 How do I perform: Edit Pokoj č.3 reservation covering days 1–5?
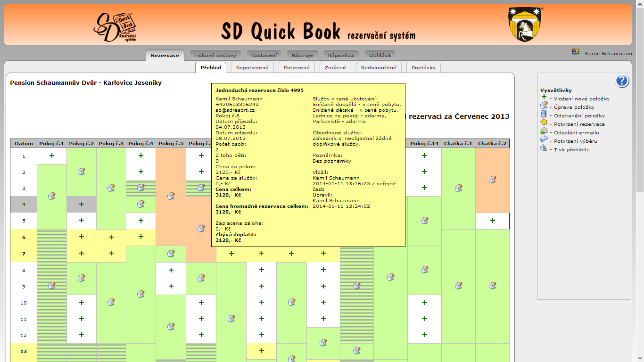pyautogui.click(x=111, y=188)
